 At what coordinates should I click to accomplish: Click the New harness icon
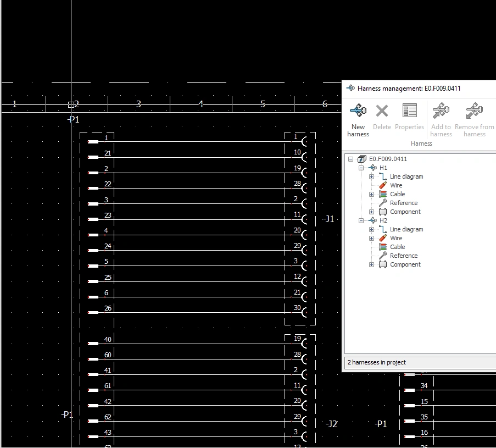click(358, 111)
